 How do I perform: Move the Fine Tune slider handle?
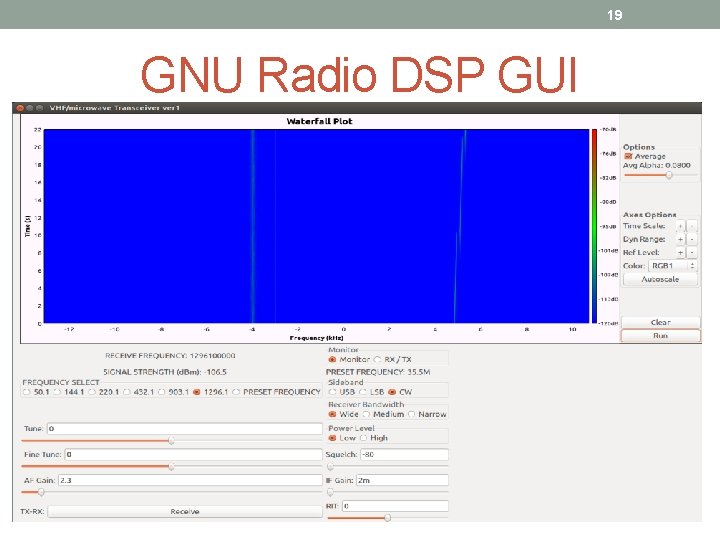tap(171, 467)
